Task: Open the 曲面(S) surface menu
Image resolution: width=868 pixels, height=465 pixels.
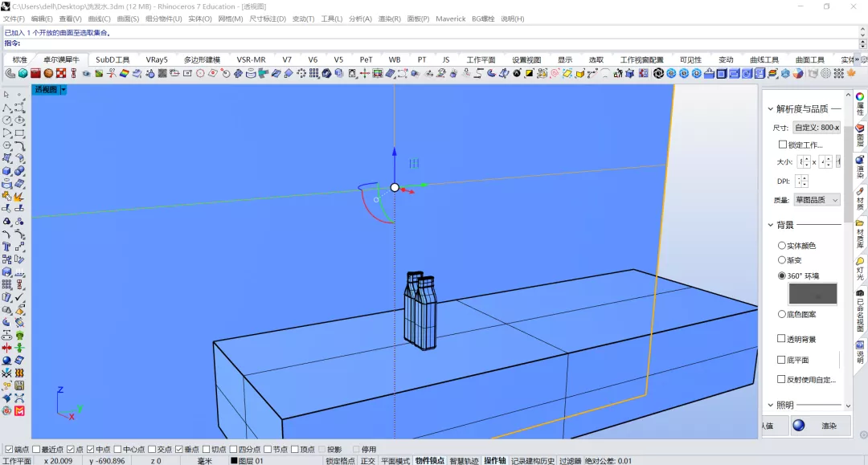Action: point(128,18)
